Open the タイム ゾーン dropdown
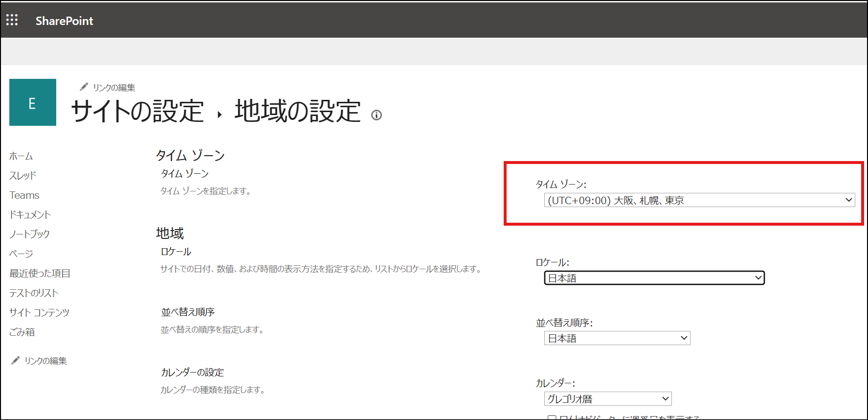868x420 pixels. click(x=699, y=200)
